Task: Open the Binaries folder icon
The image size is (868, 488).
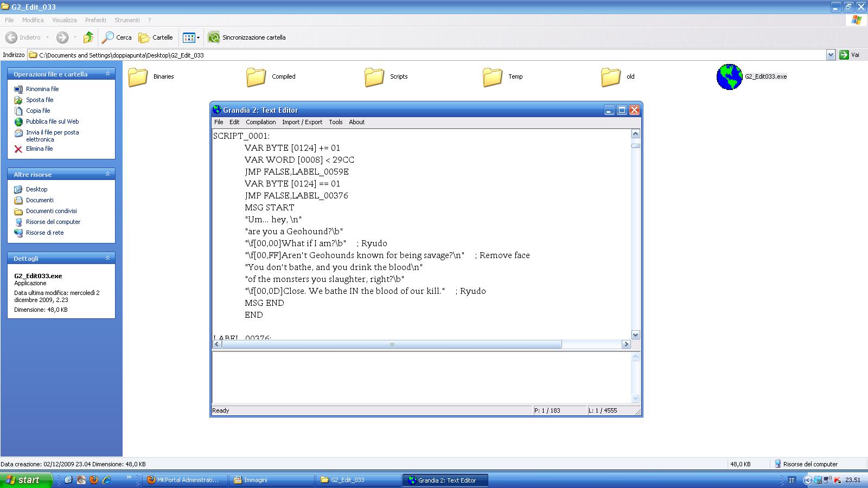Action: pos(138,77)
